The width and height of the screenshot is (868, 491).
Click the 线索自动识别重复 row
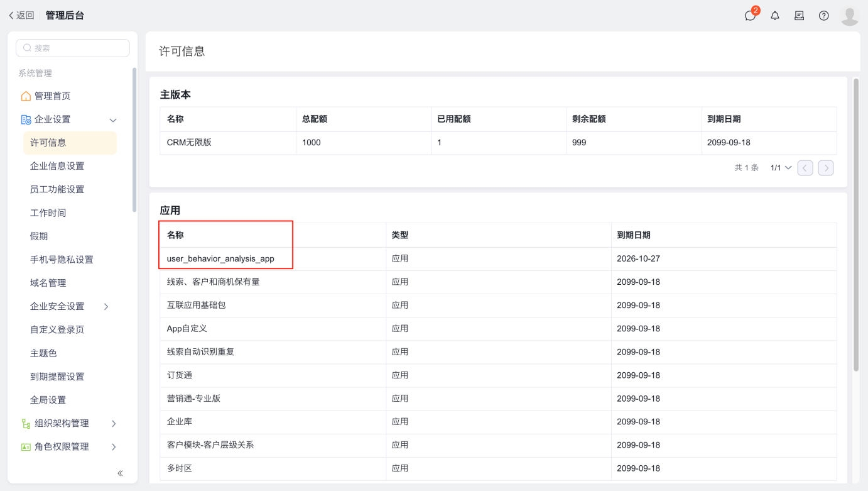pos(498,352)
